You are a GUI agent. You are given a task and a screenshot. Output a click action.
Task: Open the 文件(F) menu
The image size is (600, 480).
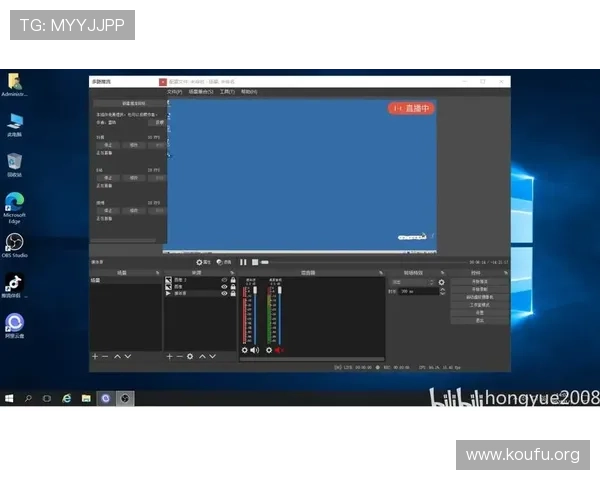coord(174,91)
